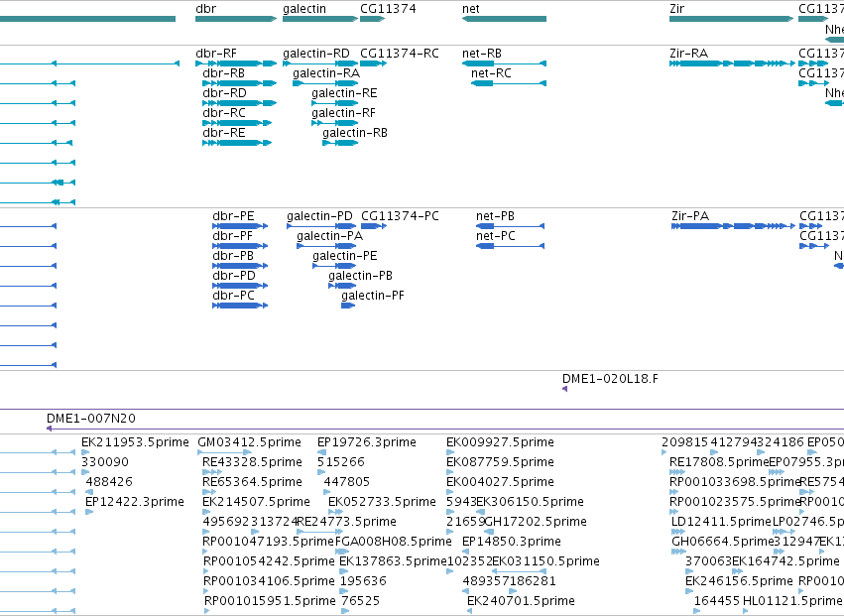
Task: Select EST EK004027.5prime
Action: [450, 492]
